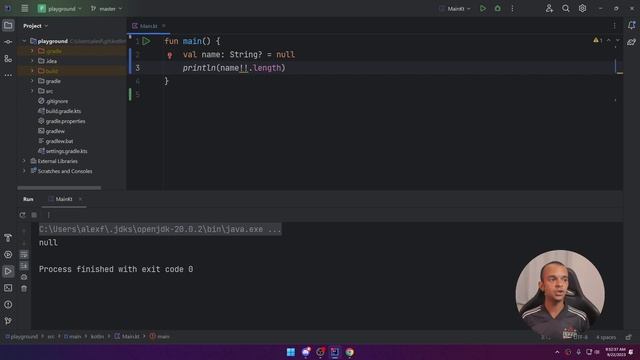Expand the .gradle folder
This screenshot has height=360, width=640.
(x=32, y=51)
